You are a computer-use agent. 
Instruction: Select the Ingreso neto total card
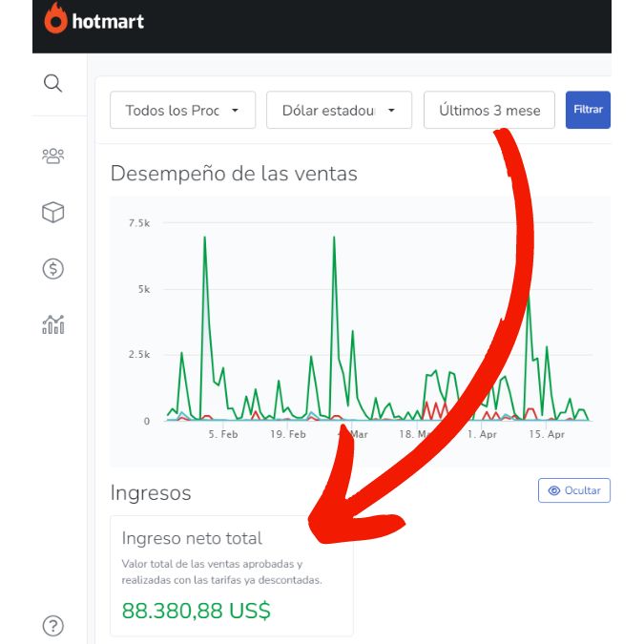pos(231,575)
